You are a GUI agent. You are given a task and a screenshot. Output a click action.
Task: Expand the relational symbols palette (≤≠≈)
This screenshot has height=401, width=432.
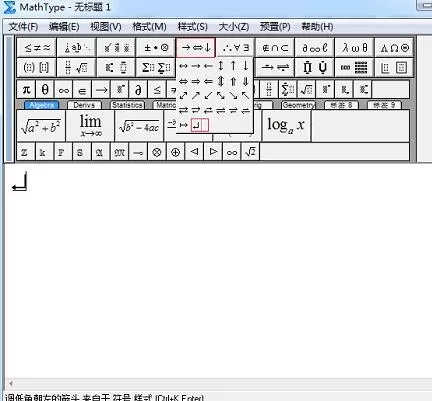37,48
